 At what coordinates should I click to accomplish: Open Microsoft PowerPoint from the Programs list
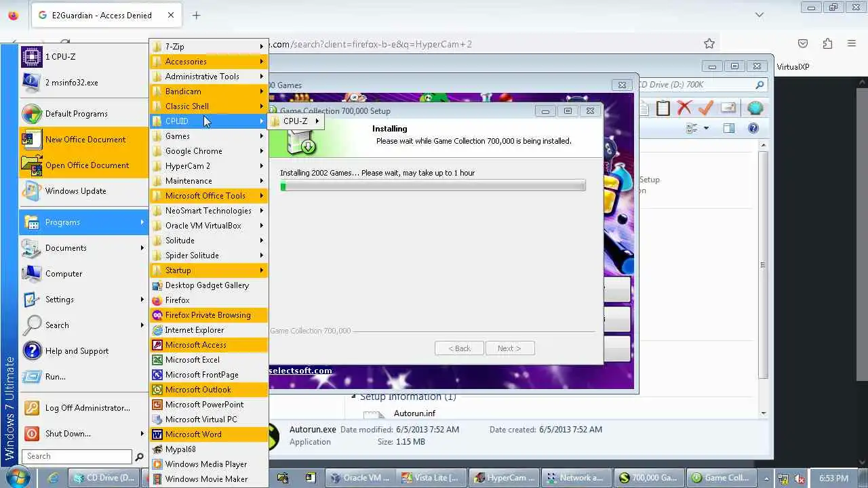[209, 405]
